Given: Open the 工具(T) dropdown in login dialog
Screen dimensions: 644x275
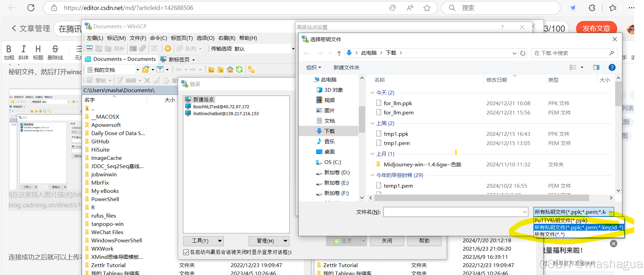Looking at the screenshot, I should 203,241.
